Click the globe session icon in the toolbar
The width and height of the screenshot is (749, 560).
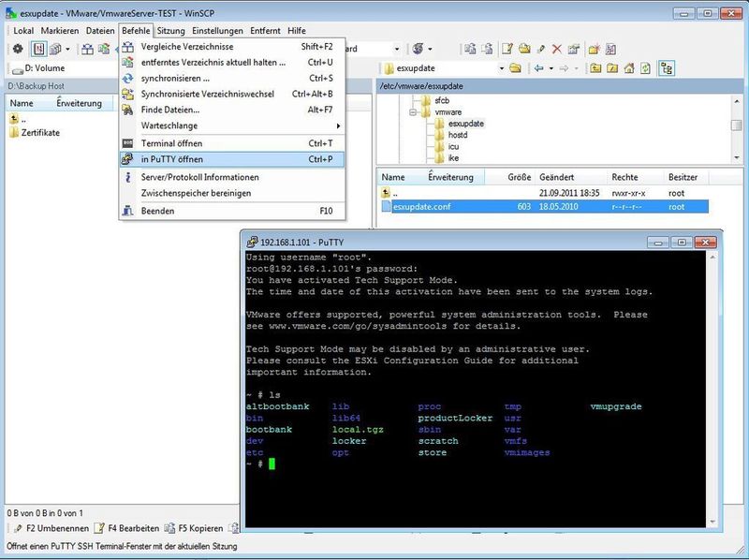(418, 49)
